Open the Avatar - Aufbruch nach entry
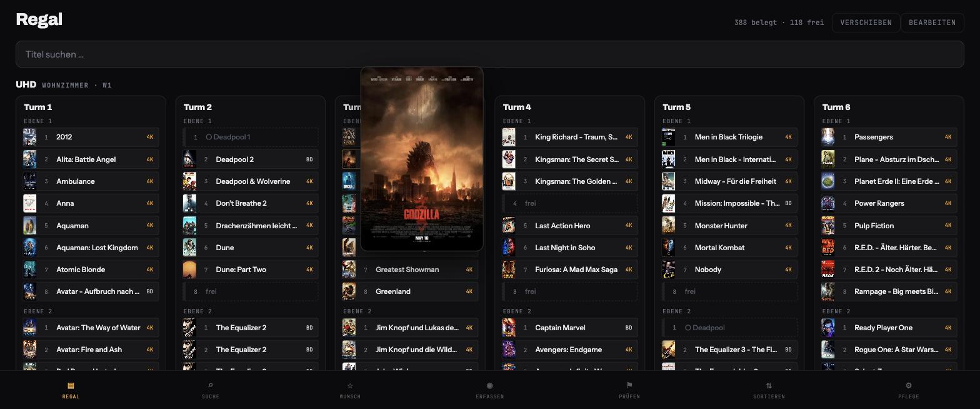980x409 pixels. click(x=91, y=291)
